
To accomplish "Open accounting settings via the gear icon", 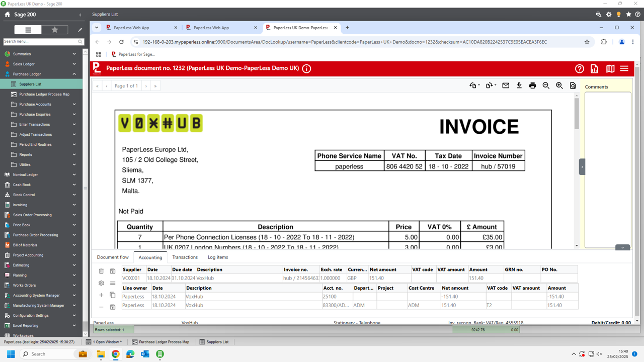I will tap(101, 283).
